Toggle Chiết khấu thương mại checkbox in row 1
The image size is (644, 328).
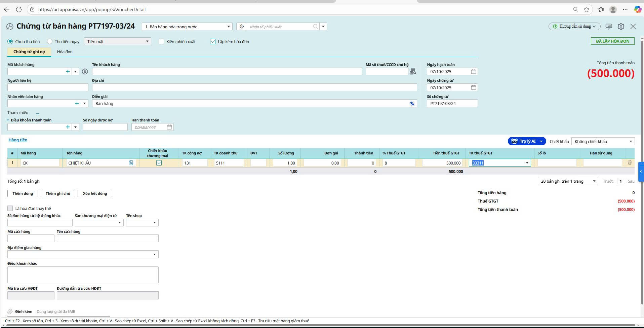click(x=159, y=163)
